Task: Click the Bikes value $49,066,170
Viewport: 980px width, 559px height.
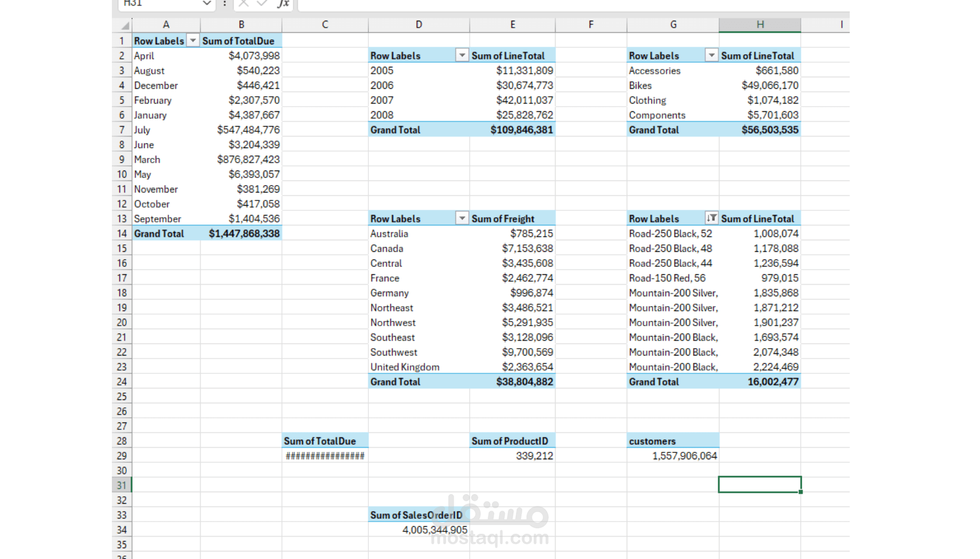Action: (x=760, y=85)
